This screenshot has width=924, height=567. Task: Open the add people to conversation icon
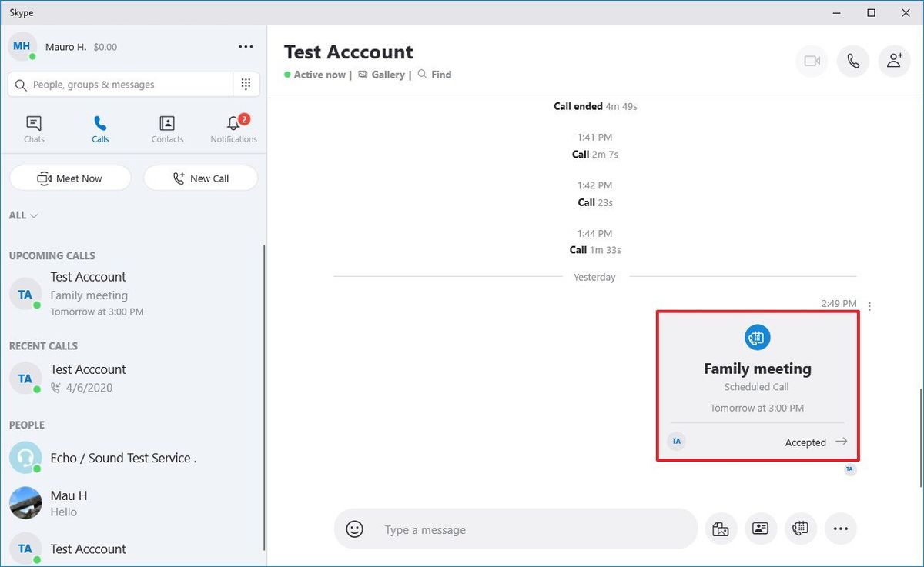(x=894, y=62)
